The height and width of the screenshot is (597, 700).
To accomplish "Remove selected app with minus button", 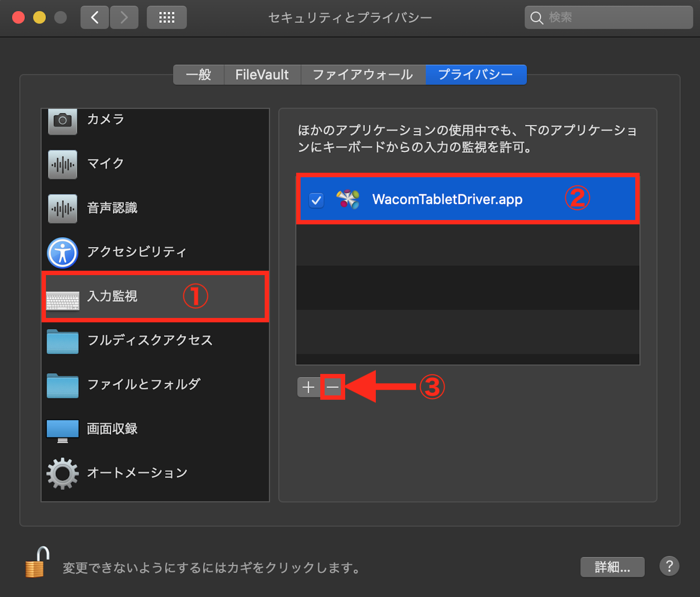I will [332, 387].
